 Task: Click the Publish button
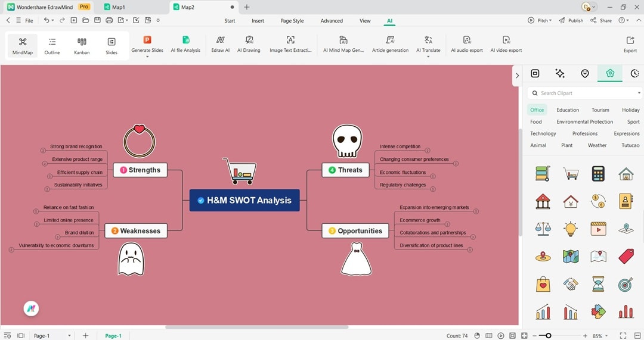point(571,20)
